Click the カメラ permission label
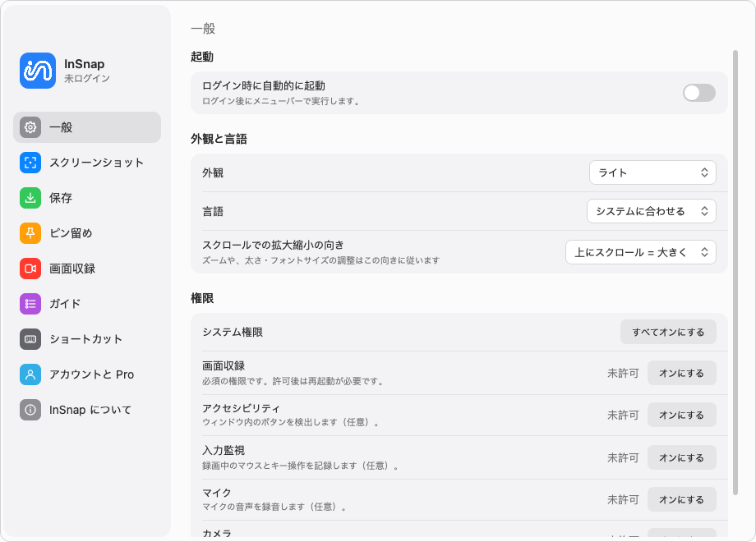The width and height of the screenshot is (756, 542). [217, 534]
